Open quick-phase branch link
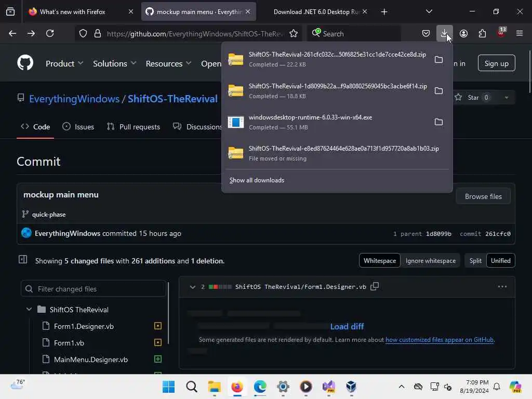Viewport: 532px width, 399px height. click(x=49, y=215)
